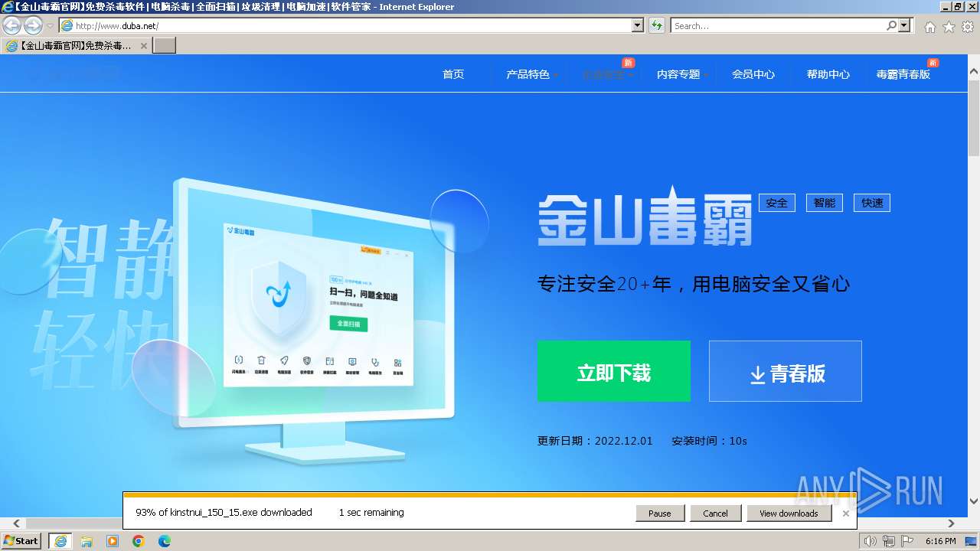Click Internet Explorer taskbar icon

click(x=60, y=541)
